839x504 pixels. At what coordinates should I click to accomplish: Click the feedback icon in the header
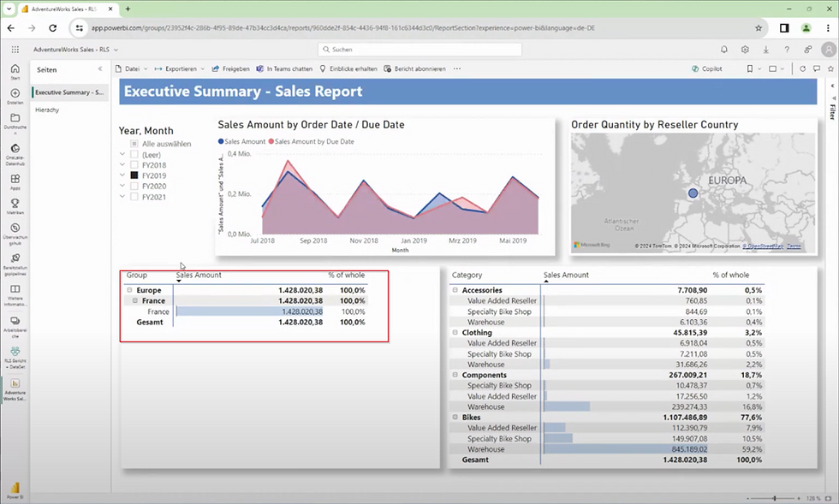[x=807, y=50]
